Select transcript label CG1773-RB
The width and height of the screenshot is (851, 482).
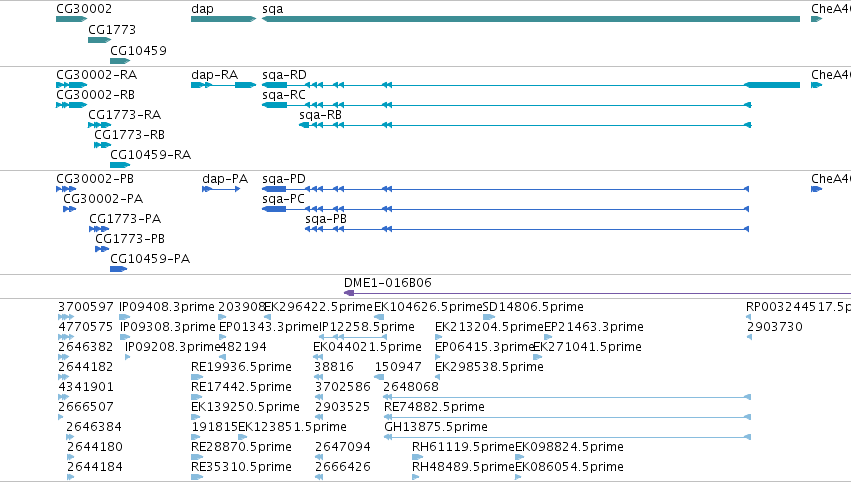[x=129, y=134]
